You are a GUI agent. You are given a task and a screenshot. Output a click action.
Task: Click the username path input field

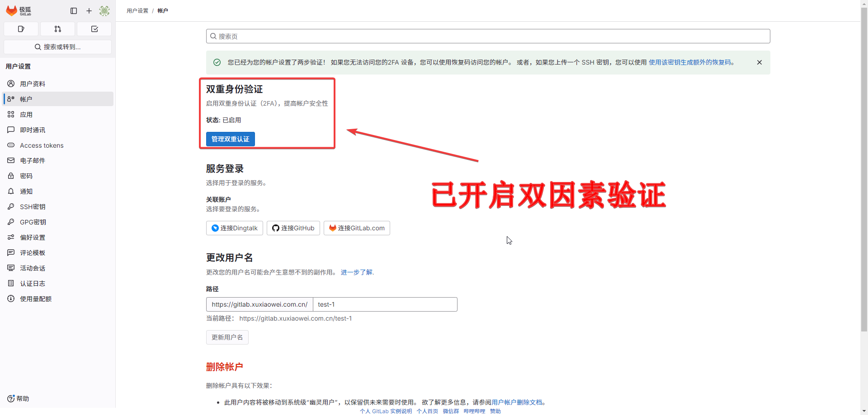(x=384, y=304)
